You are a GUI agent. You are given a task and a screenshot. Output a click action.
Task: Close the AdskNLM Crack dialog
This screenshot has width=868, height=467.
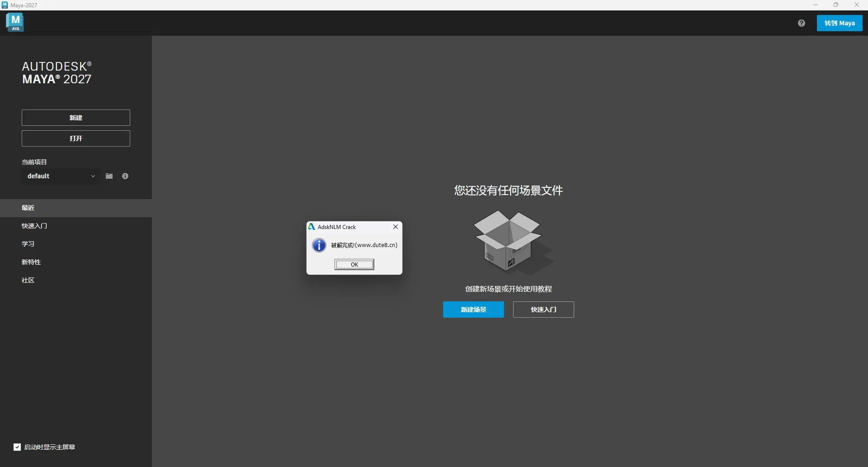click(x=396, y=227)
